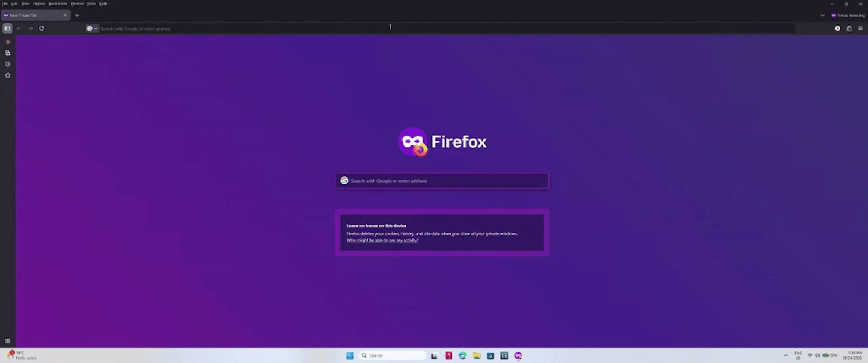Open synced tabs from the sidebar
The width and height of the screenshot is (868, 363).
pyautogui.click(x=8, y=53)
